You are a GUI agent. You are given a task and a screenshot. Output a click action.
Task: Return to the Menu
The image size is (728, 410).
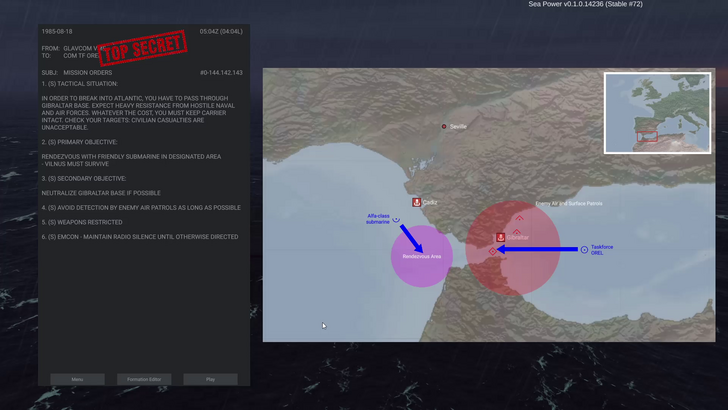pyautogui.click(x=77, y=379)
